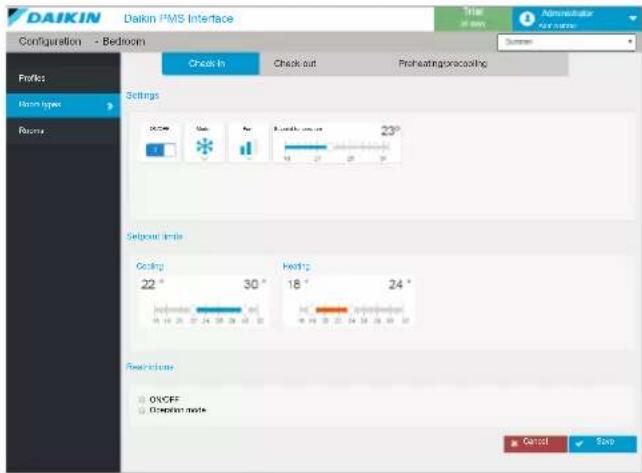Click the Administrator user avatar icon

(527, 19)
